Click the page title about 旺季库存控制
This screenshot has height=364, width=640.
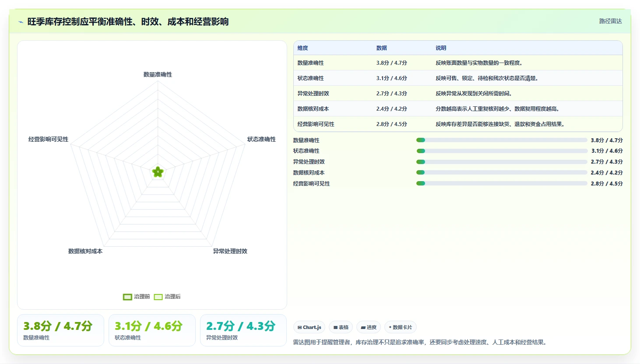pyautogui.click(x=128, y=22)
